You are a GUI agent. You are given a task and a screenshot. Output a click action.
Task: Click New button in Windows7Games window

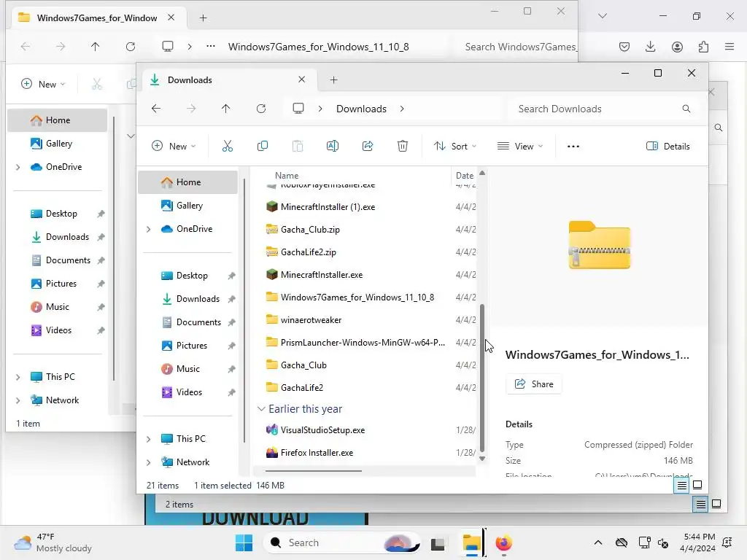43,85
